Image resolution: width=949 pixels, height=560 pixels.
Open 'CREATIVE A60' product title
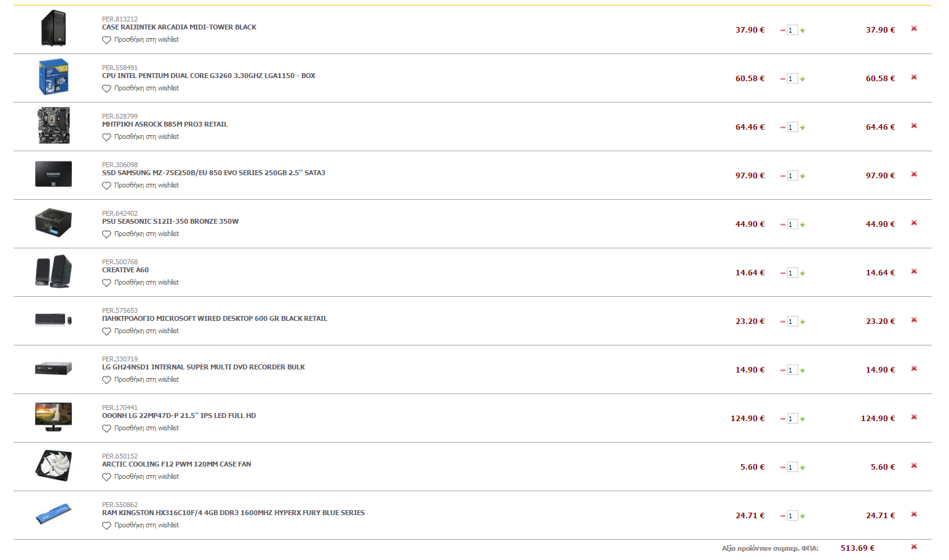coord(125,270)
